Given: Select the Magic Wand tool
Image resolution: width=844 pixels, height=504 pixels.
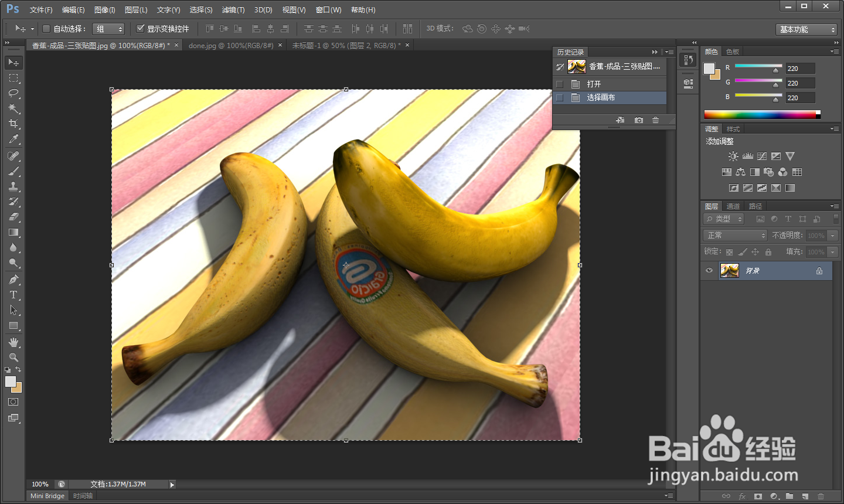Looking at the screenshot, I should point(13,108).
